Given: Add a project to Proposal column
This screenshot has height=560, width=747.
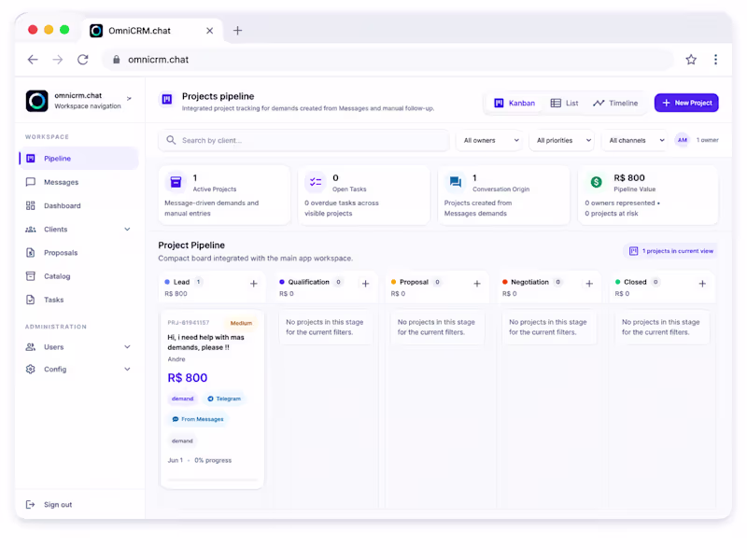Looking at the screenshot, I should click(477, 284).
